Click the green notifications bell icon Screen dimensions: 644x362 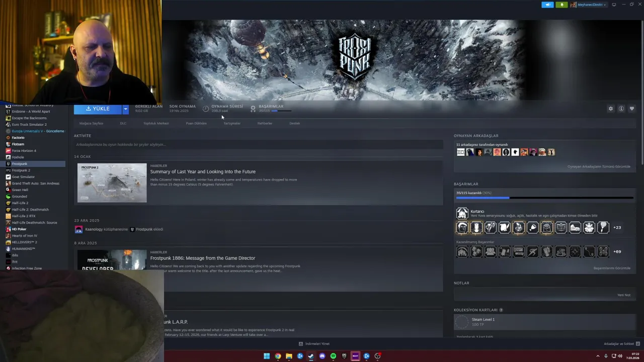[561, 5]
